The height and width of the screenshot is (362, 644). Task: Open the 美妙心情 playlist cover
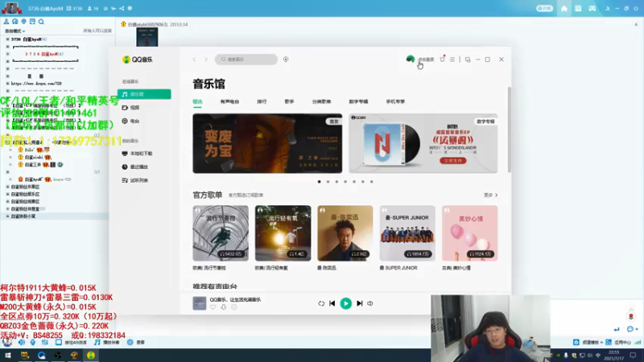pos(470,233)
